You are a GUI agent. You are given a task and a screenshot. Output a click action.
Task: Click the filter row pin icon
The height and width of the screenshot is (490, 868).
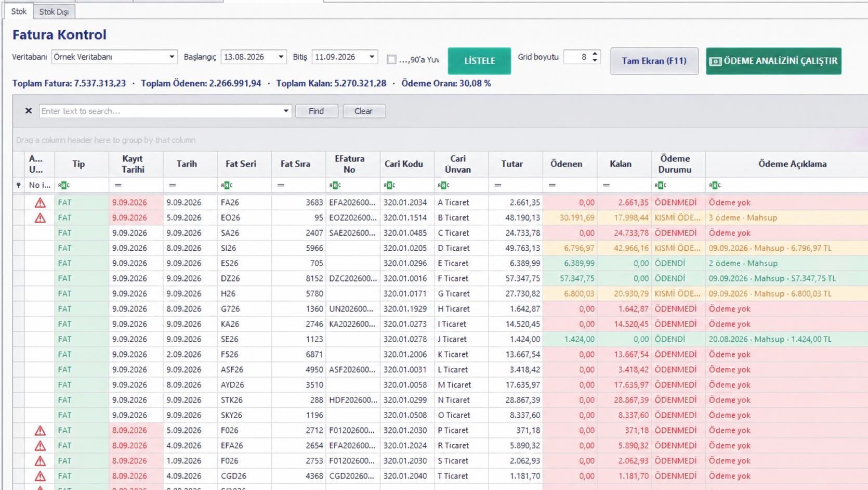click(x=19, y=185)
